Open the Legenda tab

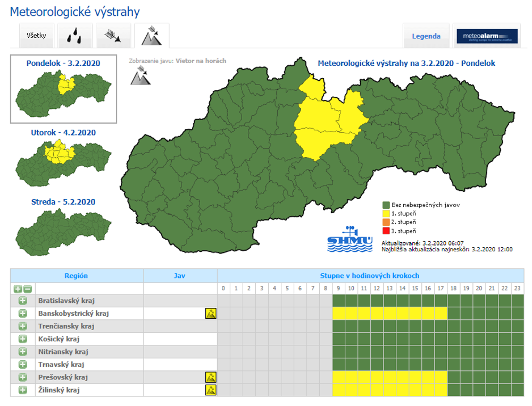[426, 36]
